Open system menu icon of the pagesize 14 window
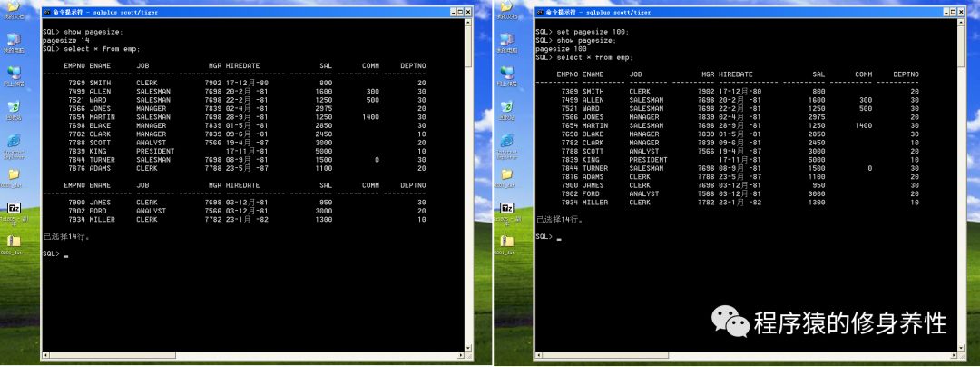This screenshot has width=980, height=367. (47, 11)
